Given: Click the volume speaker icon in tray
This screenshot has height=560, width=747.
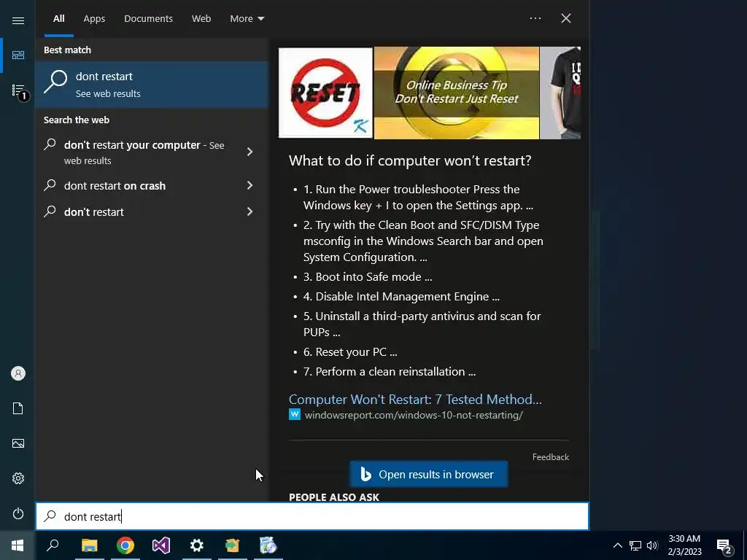Looking at the screenshot, I should (x=652, y=545).
